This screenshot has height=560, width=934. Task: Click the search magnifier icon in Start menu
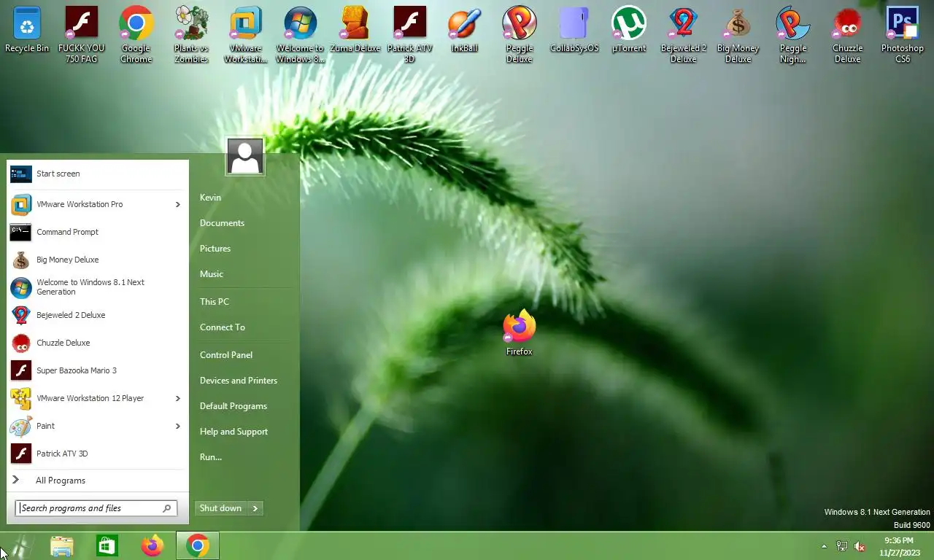[167, 508]
